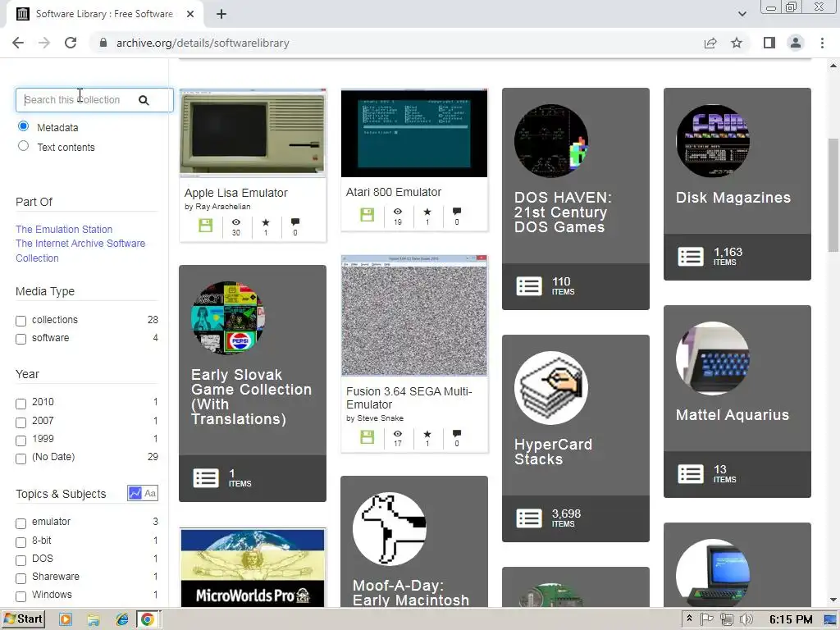Click the items list icon on Mattel Aquarius card
The image size is (840, 630).
(x=691, y=474)
